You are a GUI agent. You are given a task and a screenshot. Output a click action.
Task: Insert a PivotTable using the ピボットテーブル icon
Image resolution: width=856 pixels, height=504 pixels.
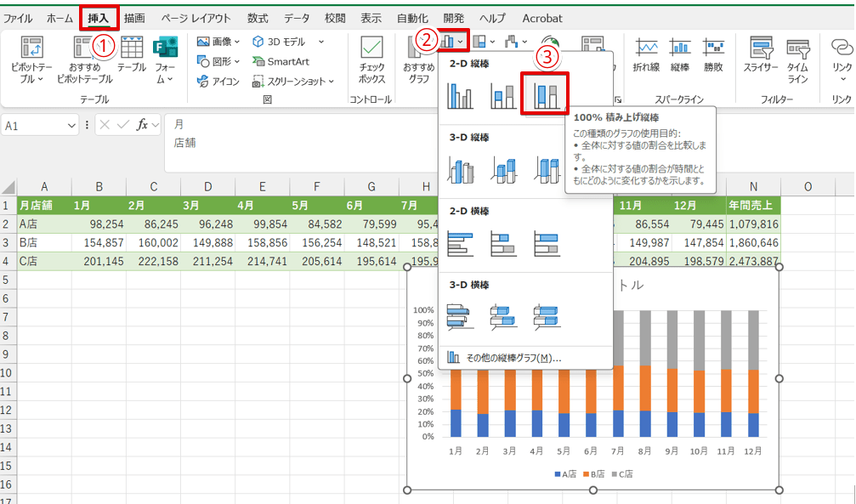tap(31, 60)
